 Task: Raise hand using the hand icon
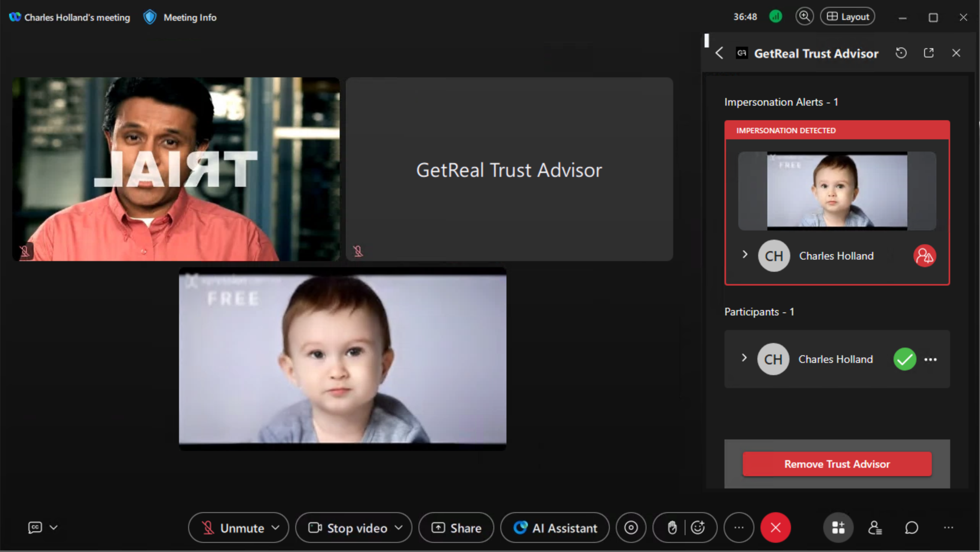[x=672, y=528]
